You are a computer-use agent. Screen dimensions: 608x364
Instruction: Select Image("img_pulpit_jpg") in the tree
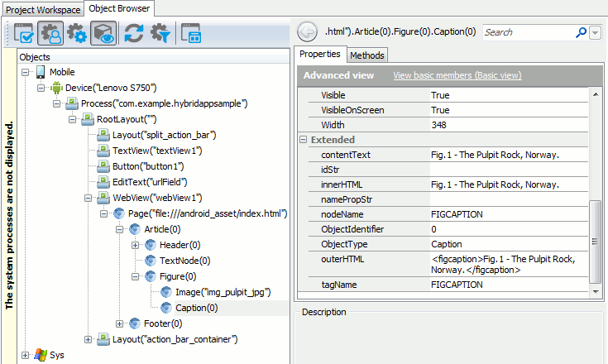(x=223, y=292)
